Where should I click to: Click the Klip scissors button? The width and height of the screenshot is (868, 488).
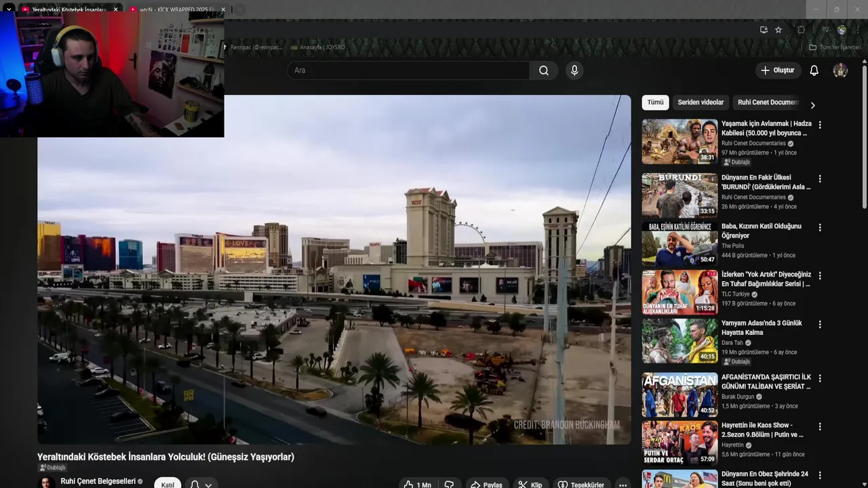[x=530, y=485]
